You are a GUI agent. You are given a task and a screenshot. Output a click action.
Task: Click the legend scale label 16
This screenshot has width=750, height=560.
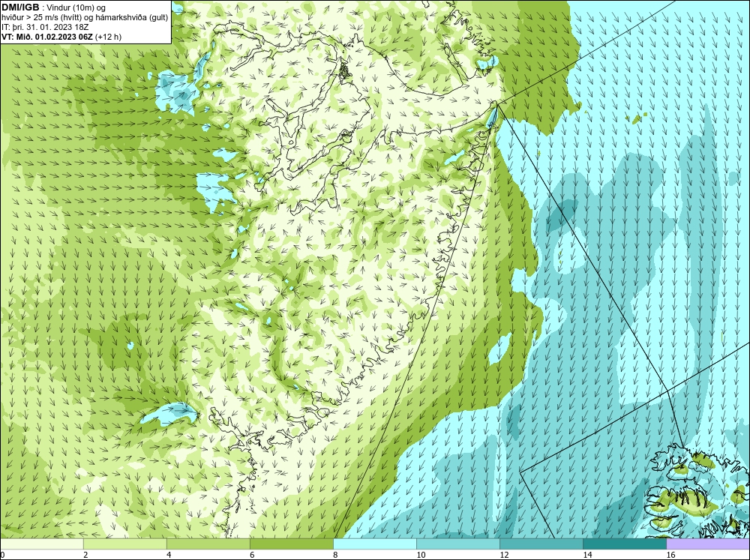coord(670,555)
